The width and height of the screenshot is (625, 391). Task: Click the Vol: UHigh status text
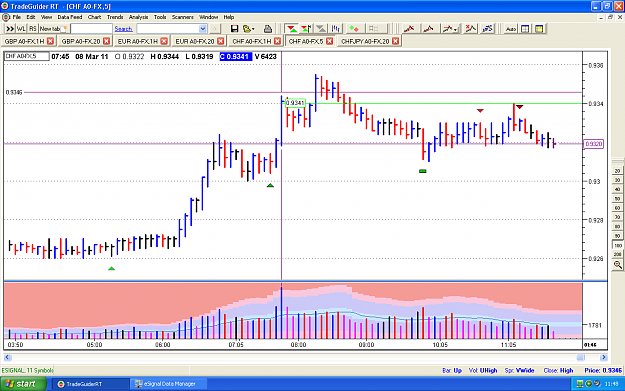[483, 370]
